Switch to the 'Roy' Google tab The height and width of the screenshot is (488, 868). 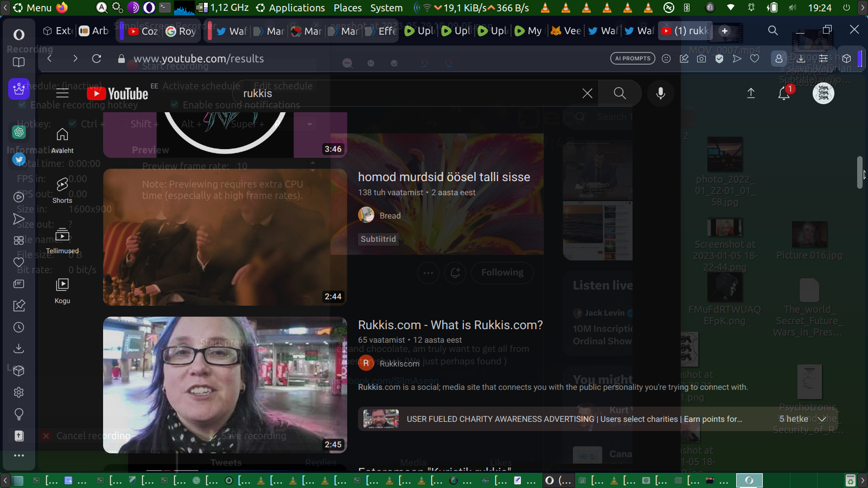pos(181,31)
